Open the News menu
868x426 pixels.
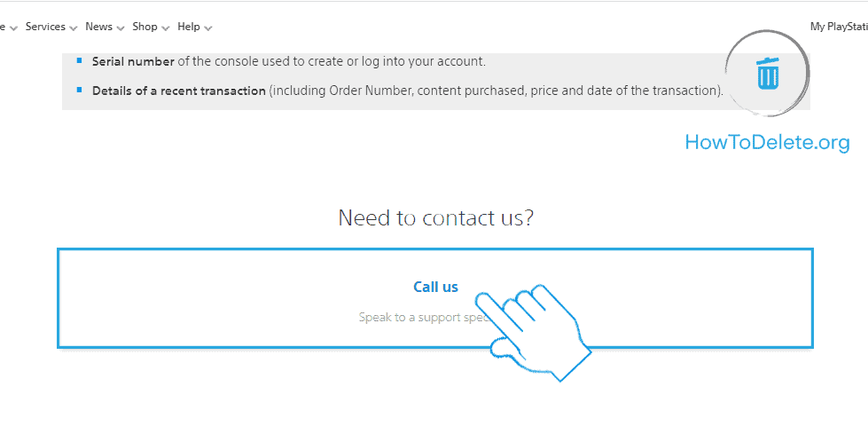[98, 27]
